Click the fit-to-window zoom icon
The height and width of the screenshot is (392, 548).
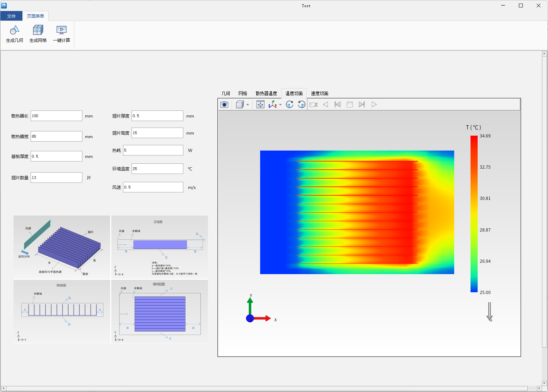pyautogui.click(x=260, y=104)
